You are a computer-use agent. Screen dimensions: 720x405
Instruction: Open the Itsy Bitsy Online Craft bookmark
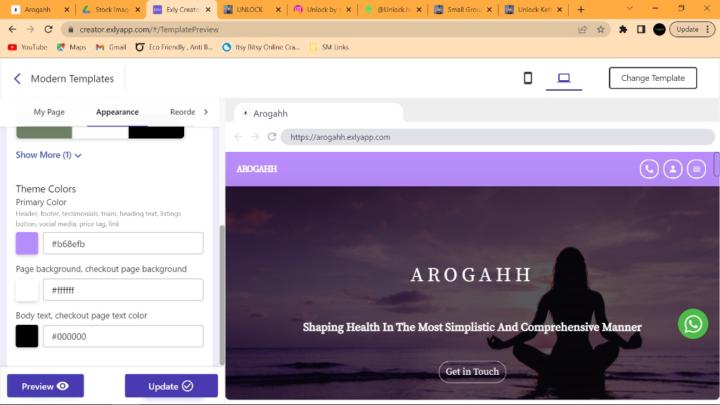[x=261, y=47]
